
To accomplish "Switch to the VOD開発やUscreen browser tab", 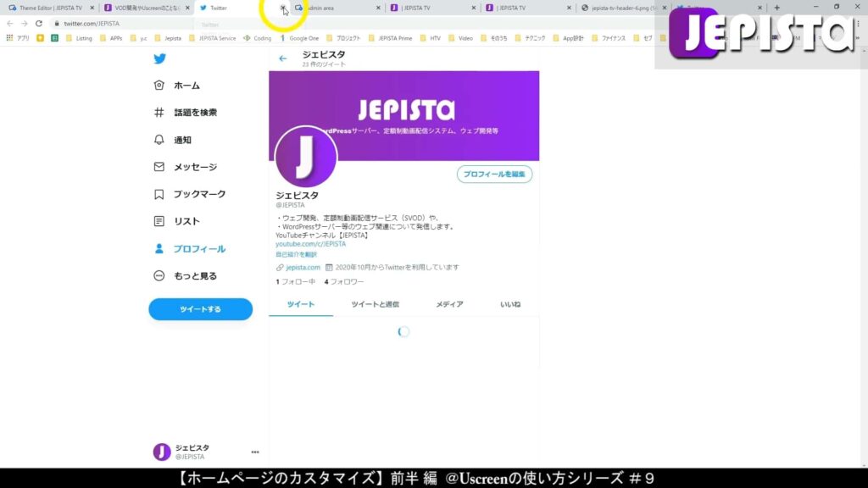I will coord(146,8).
